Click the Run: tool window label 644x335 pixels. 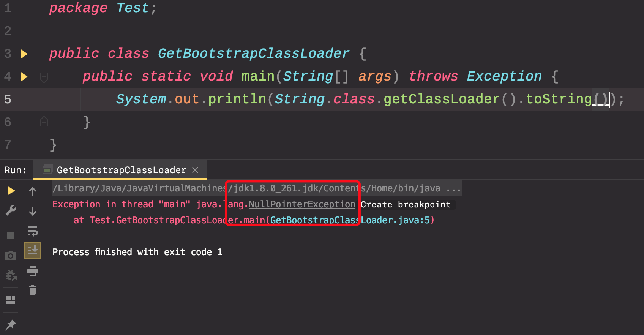(x=16, y=170)
